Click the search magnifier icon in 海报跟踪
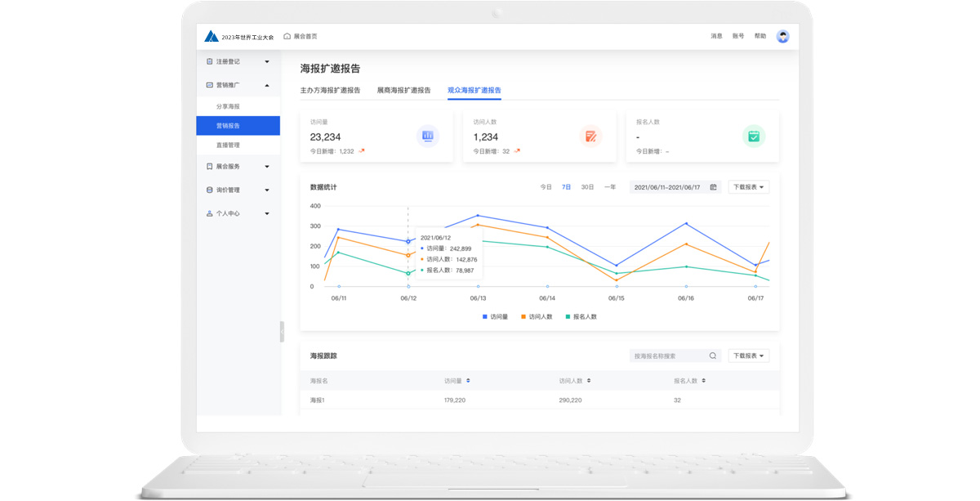The width and height of the screenshot is (980, 501). click(x=712, y=356)
